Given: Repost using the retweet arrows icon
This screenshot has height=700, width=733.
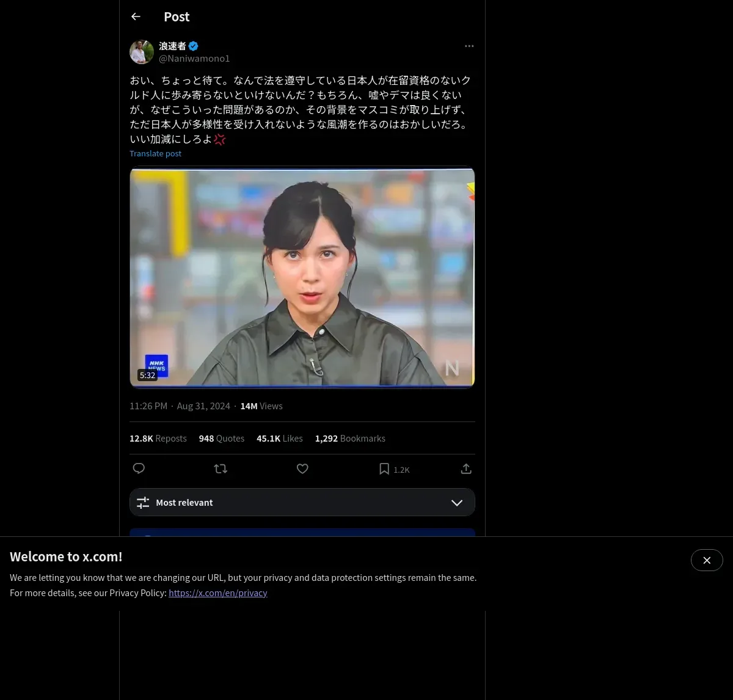Looking at the screenshot, I should (x=221, y=468).
